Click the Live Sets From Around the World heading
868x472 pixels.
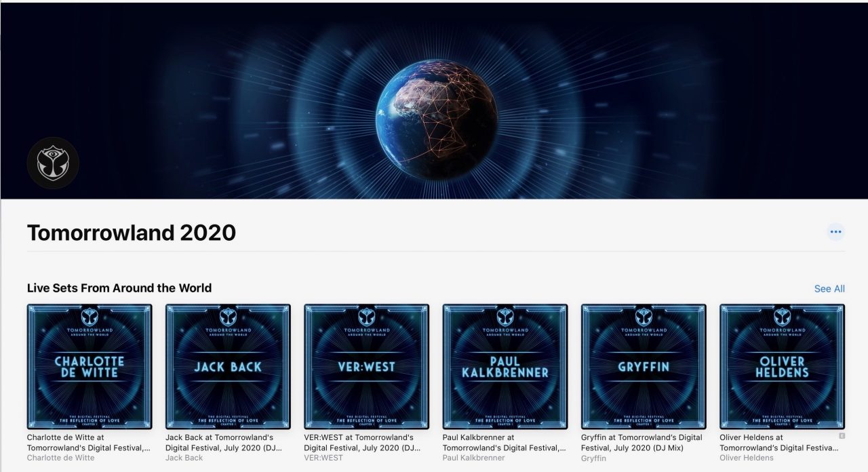tap(119, 288)
